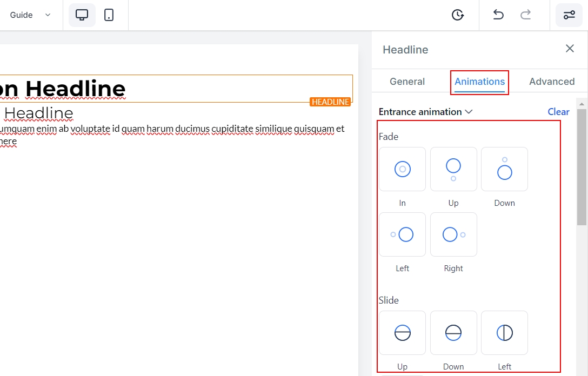
Task: Apply the Fade Right animation
Action: pos(453,234)
